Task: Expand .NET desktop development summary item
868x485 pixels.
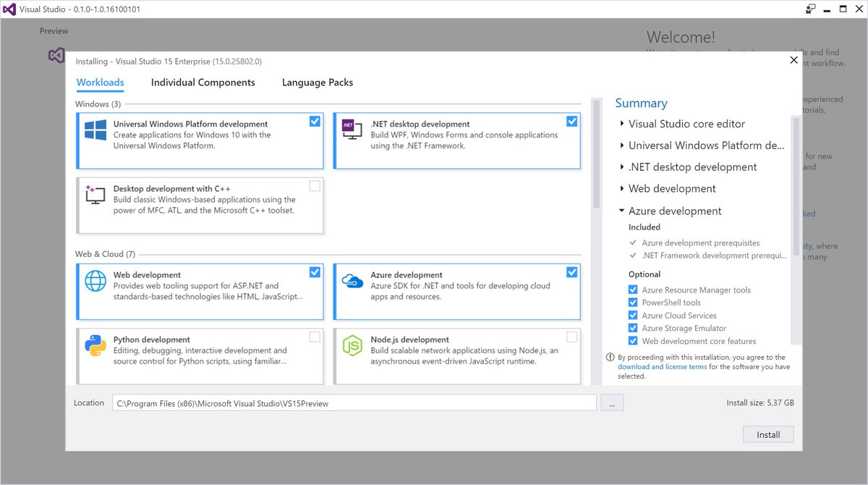Action: 621,167
